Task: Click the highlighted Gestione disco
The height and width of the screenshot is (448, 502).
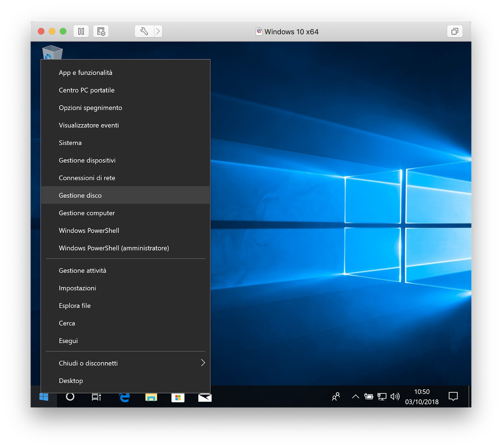Action: (x=125, y=195)
